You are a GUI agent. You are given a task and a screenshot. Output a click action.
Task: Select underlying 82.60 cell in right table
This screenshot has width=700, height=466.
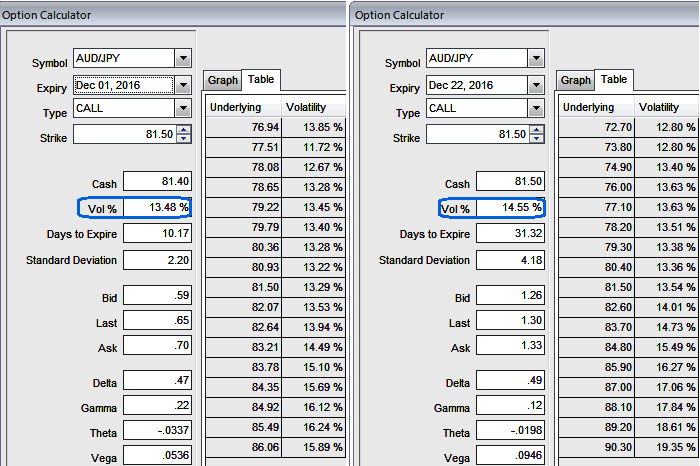(x=596, y=307)
